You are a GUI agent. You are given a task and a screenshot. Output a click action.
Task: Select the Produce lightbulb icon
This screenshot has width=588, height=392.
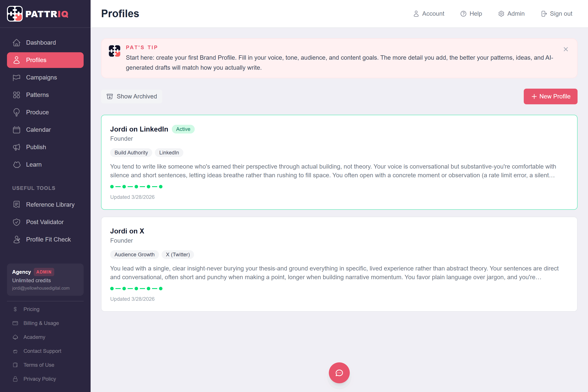pos(17,112)
